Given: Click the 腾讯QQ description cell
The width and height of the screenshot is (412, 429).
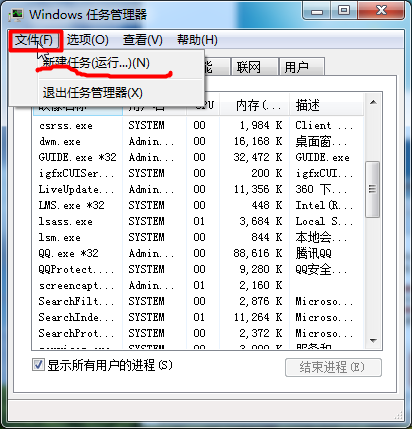Looking at the screenshot, I should point(313,253).
